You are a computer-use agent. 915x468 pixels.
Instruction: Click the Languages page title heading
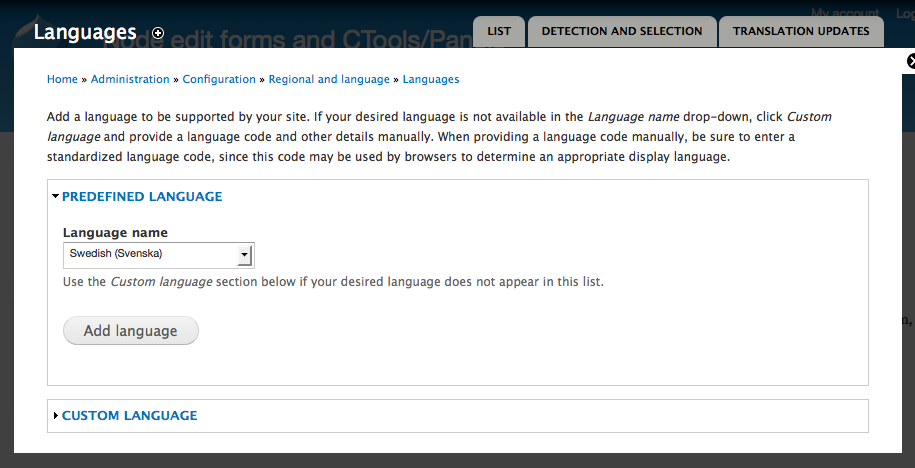(85, 32)
